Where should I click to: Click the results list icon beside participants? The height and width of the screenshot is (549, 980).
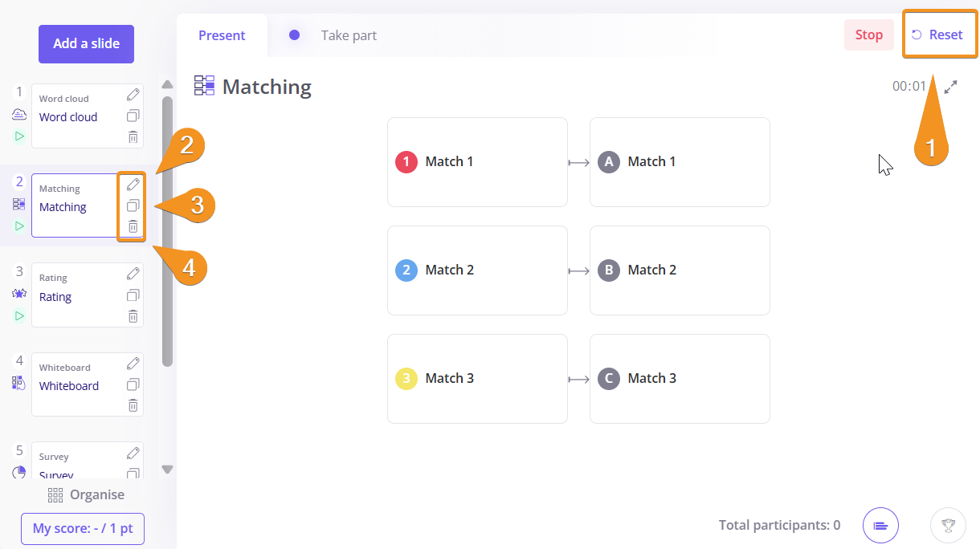pyautogui.click(x=880, y=526)
